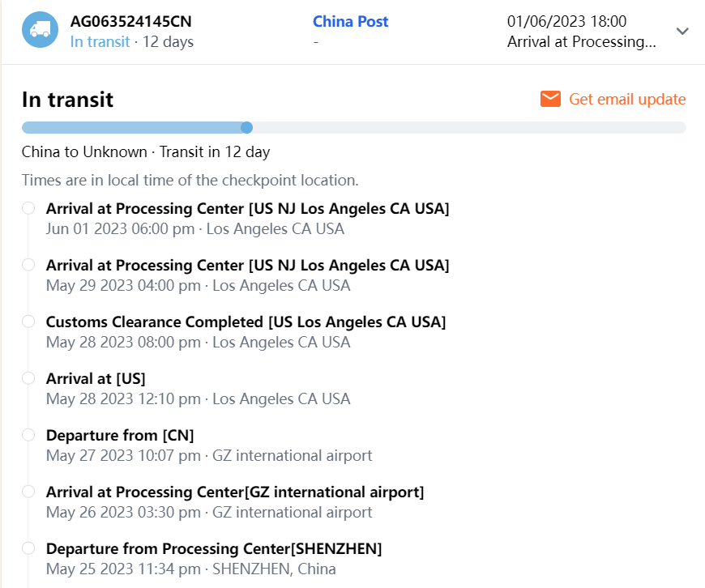Click the blue progress bar handle dot

coord(247,127)
